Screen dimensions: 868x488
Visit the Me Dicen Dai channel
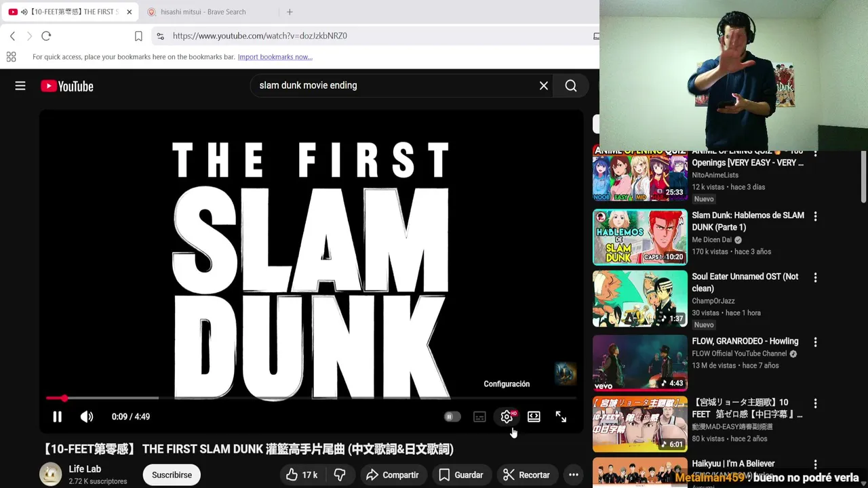(x=711, y=240)
